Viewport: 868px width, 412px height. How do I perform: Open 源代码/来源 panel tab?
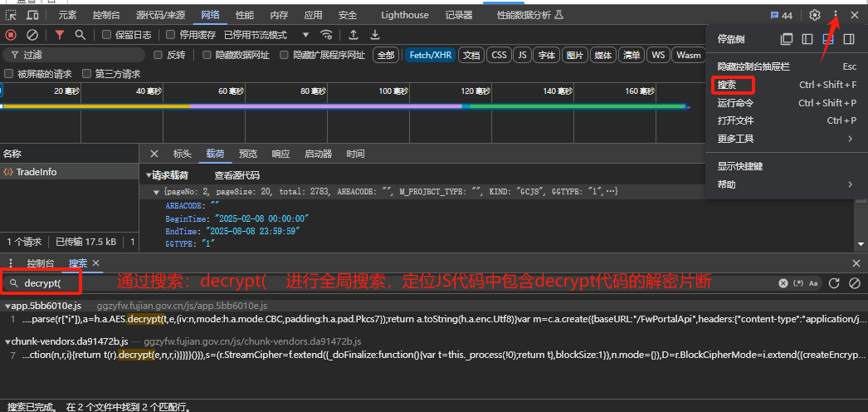click(160, 15)
